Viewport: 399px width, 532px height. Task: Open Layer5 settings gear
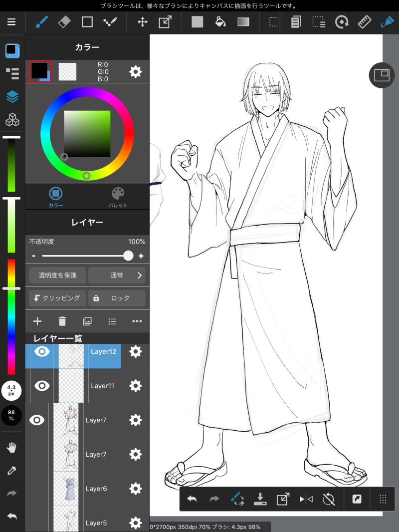tap(136, 523)
